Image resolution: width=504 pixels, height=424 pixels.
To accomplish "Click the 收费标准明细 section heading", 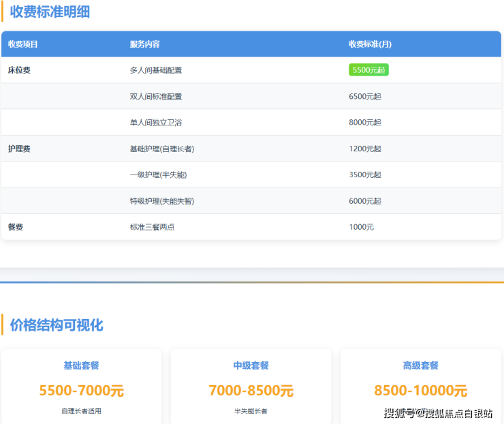I will pos(50,12).
